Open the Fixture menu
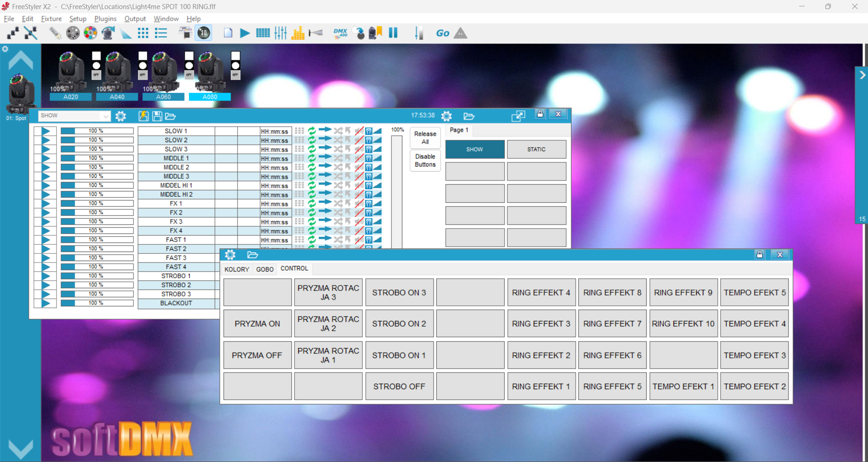The height and width of the screenshot is (462, 868). (51, 19)
